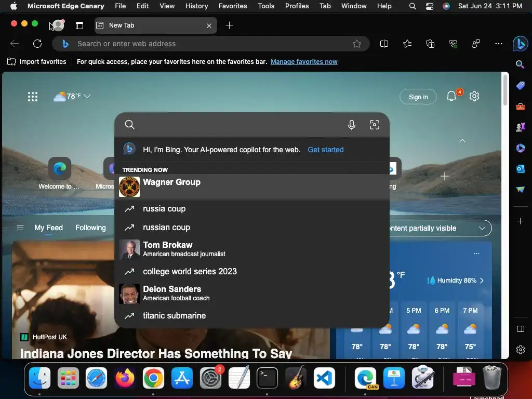Select Deion Sanders suggestion
Screen dimensions: 532x399
click(252, 294)
